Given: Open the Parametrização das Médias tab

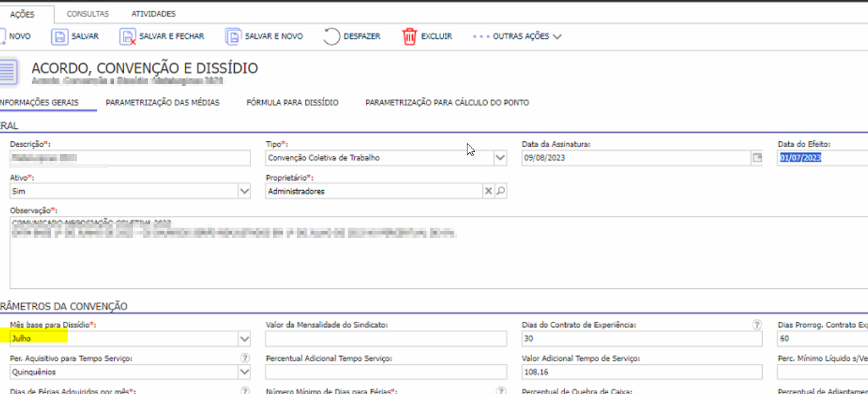Looking at the screenshot, I should pos(162,103).
